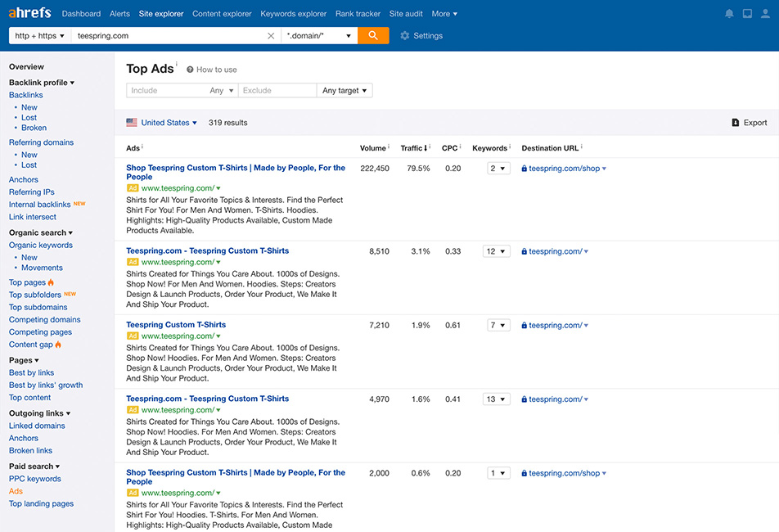Click the info icon beside Volume header

click(x=389, y=147)
